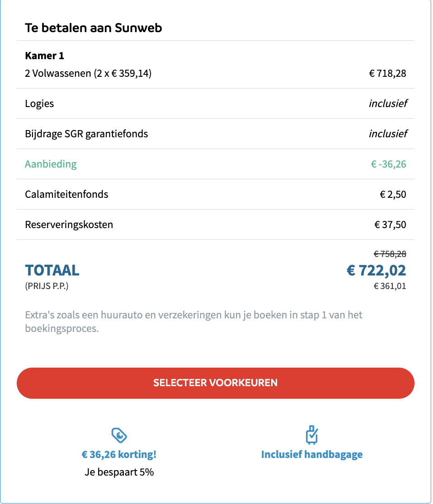Screen dimensions: 433x504
Task: Click the Logies row label
Action: point(39,103)
